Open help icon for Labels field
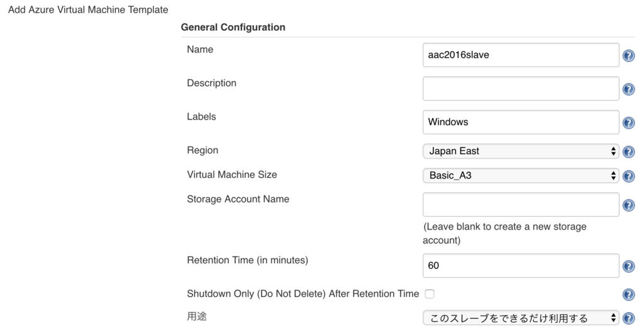This screenshot has width=644, height=334. pos(628,123)
